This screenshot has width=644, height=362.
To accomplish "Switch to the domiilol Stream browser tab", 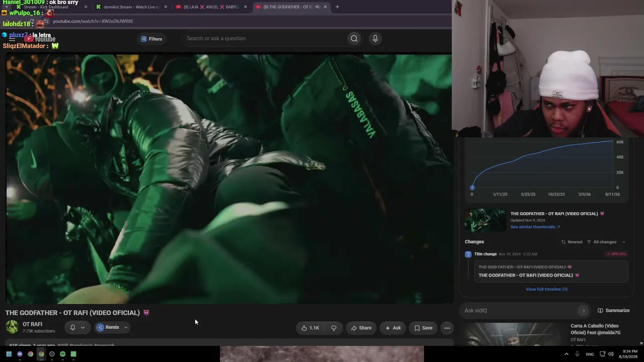I will point(131,7).
